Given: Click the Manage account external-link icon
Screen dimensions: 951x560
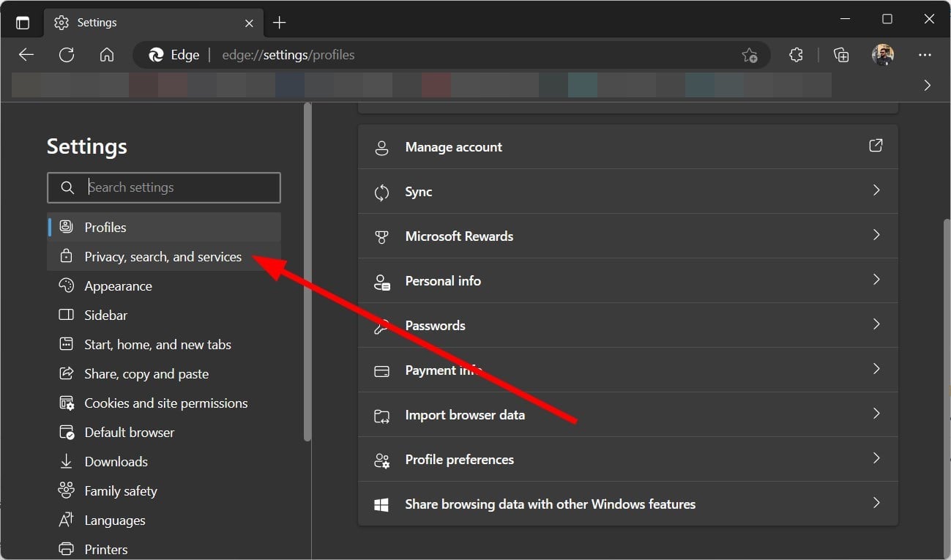Looking at the screenshot, I should tap(876, 146).
